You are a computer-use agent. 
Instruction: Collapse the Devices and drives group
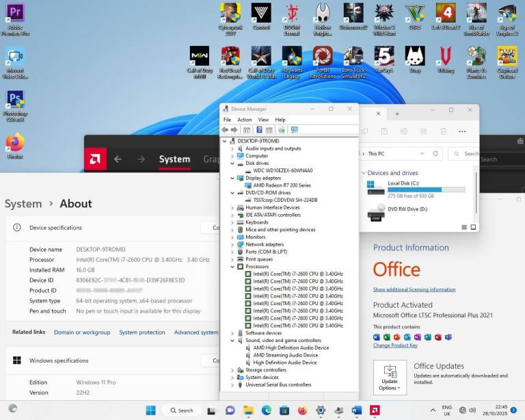click(364, 173)
